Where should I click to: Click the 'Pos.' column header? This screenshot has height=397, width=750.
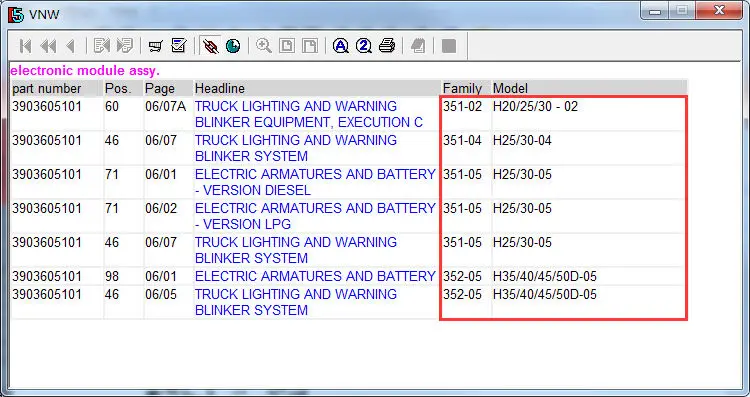click(x=117, y=88)
